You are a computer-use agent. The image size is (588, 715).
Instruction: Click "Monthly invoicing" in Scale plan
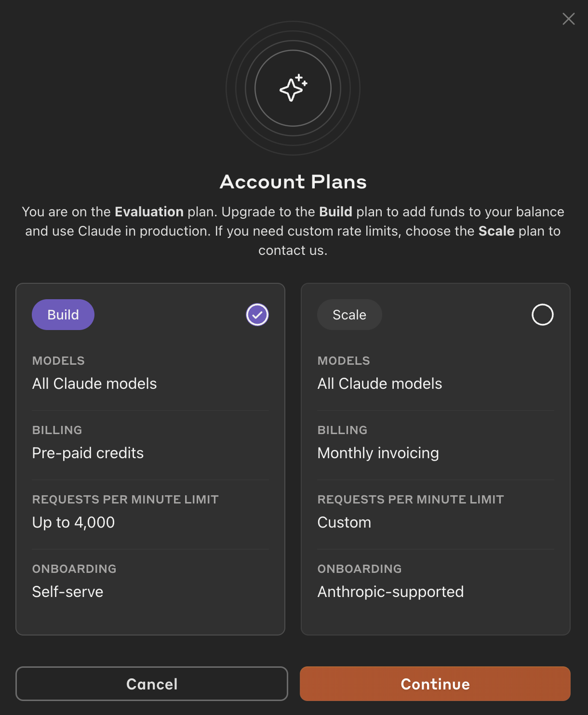[378, 453]
